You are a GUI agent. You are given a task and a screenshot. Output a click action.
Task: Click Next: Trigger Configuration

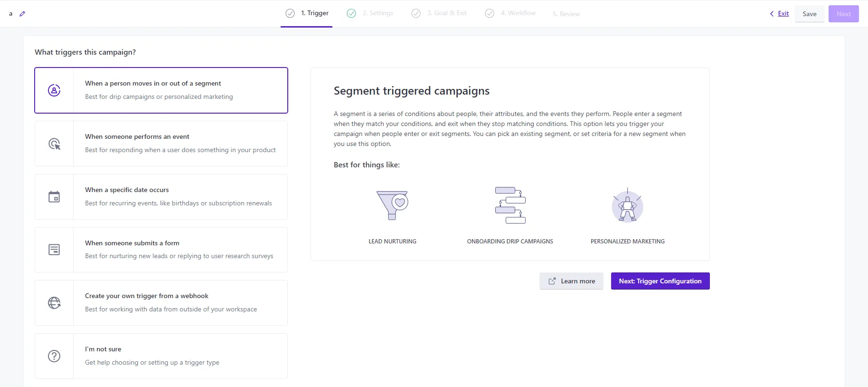click(x=660, y=281)
